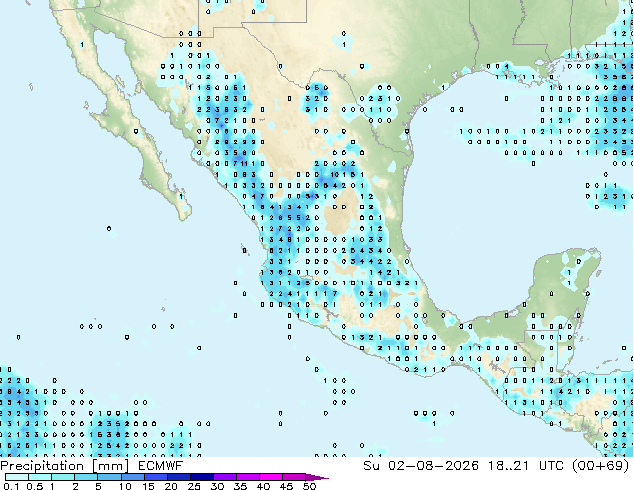Viewport: 634px width, 490px height.
Task: Click the 40–45 mm magenta legend box
Action: pos(271,477)
